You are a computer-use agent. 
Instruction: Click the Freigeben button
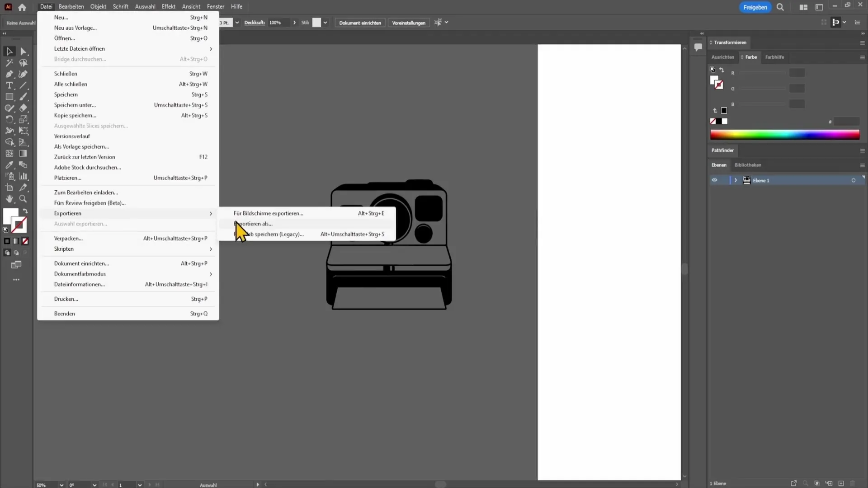[755, 7]
